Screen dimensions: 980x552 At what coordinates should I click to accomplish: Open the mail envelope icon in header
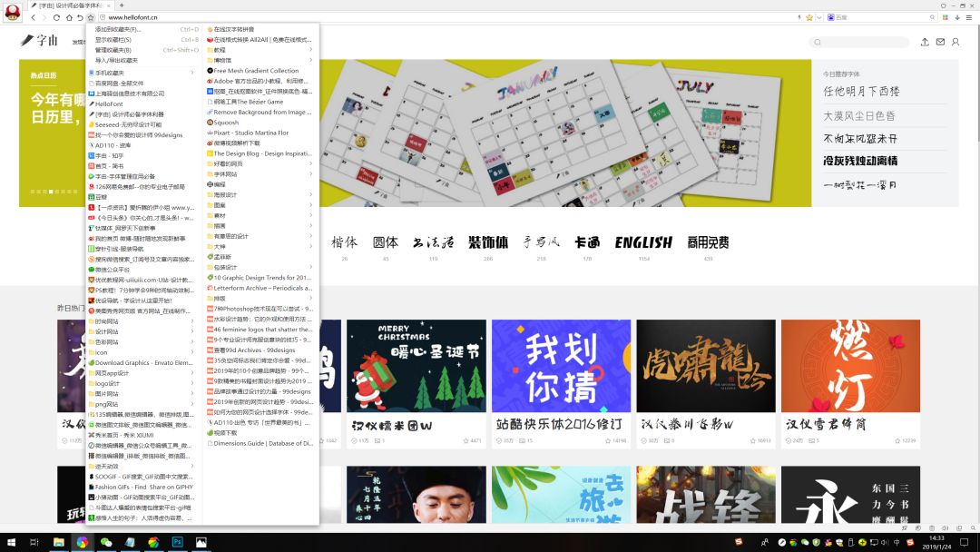pyautogui.click(x=940, y=42)
